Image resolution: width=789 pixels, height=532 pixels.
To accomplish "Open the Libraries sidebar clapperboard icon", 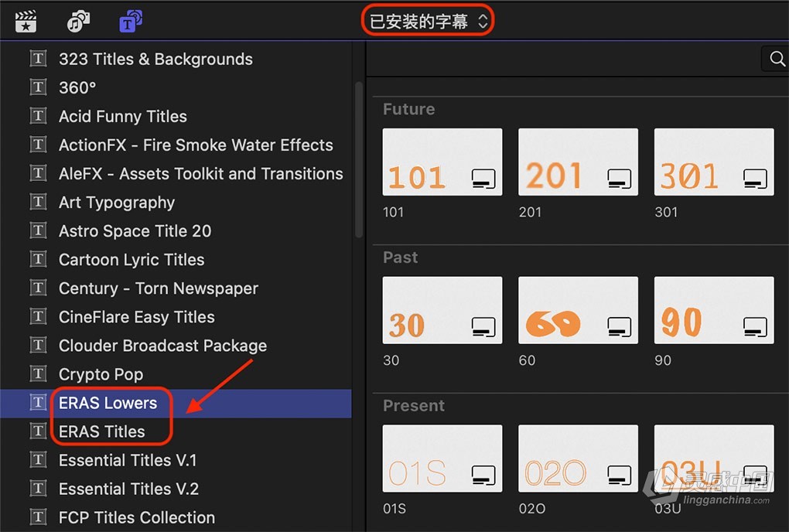I will [26, 21].
